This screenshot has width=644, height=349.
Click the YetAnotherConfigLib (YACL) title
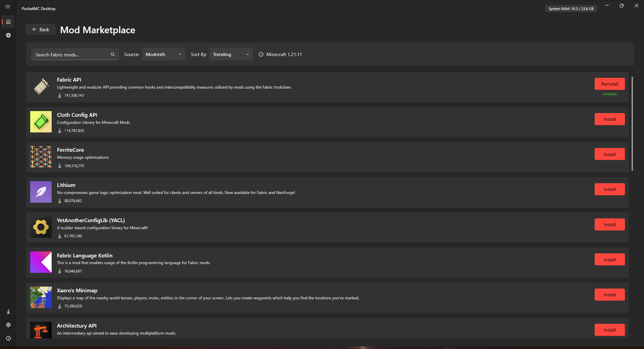pos(91,220)
